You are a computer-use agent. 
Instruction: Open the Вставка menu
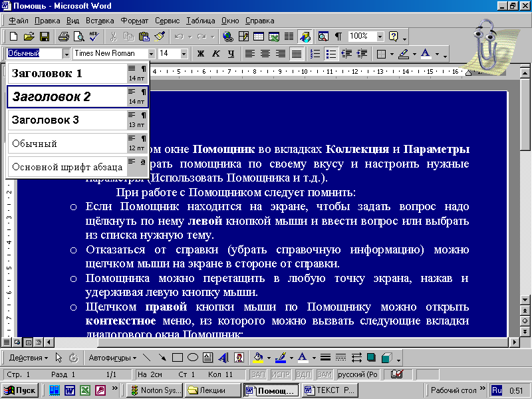[x=100, y=21]
